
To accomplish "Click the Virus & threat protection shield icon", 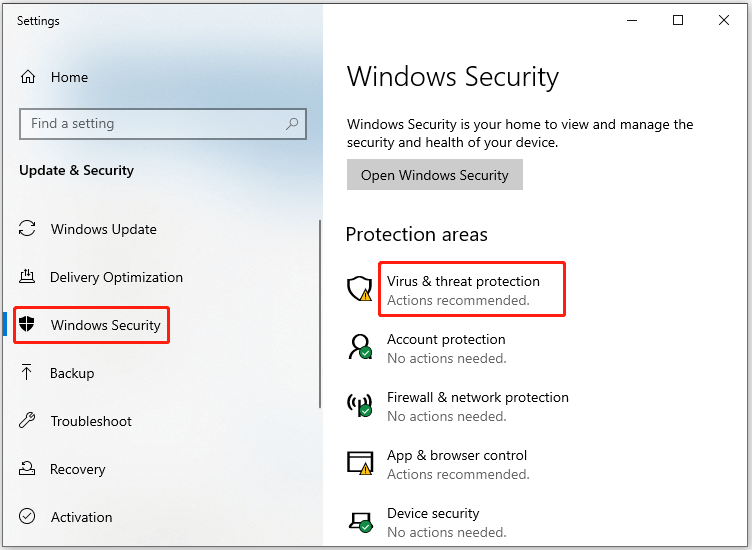I will click(359, 290).
